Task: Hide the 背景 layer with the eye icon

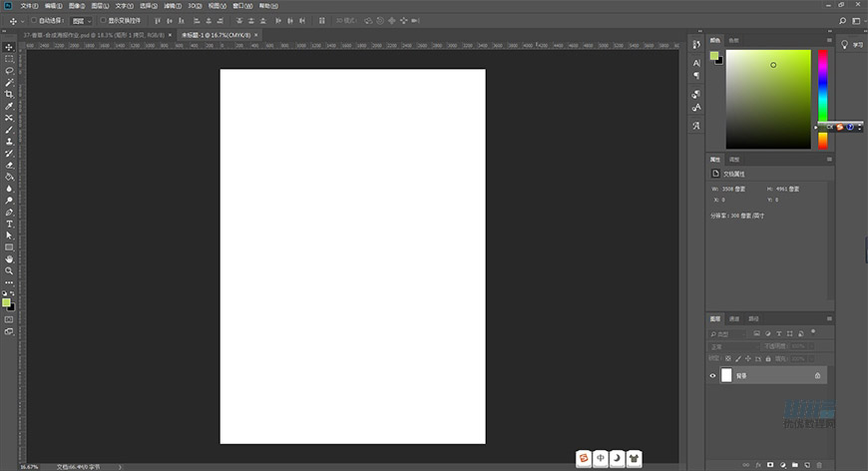Action: click(712, 376)
